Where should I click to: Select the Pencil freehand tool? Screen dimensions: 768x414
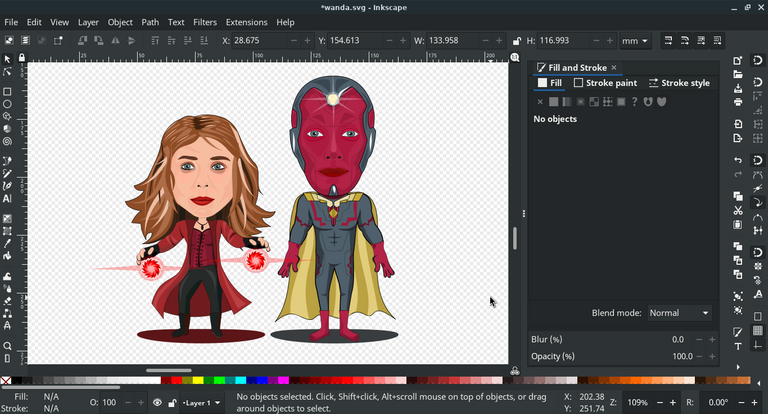[x=7, y=173]
